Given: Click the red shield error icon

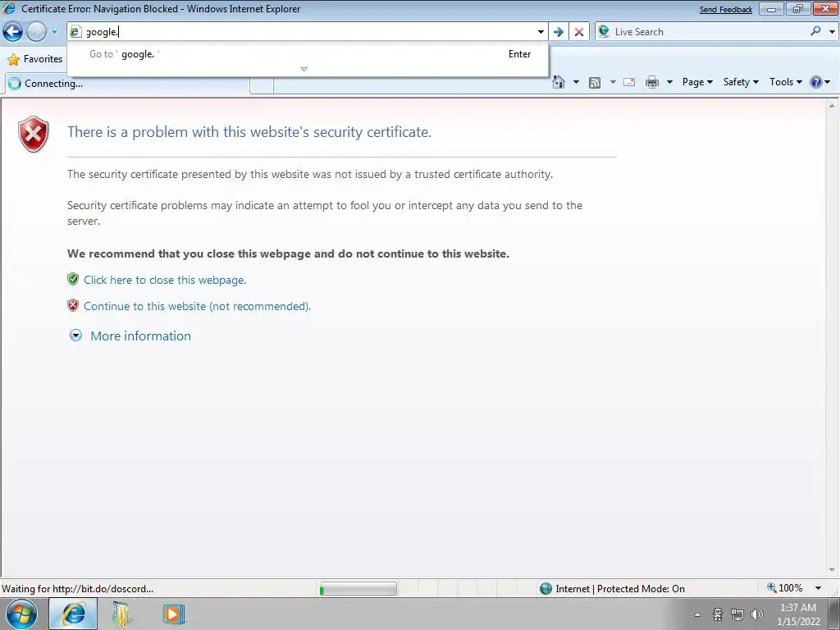Looking at the screenshot, I should pos(33,134).
